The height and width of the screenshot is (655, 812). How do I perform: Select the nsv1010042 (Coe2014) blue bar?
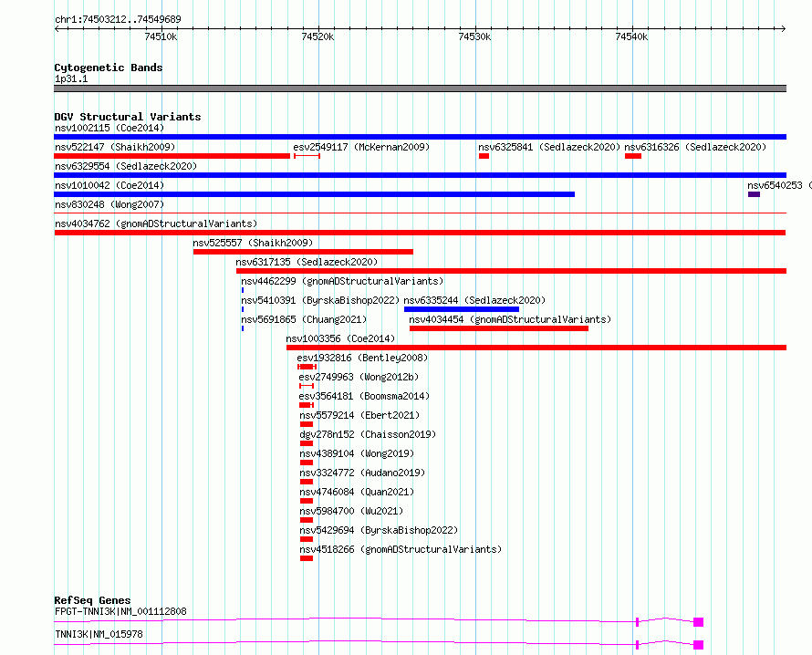click(x=315, y=194)
